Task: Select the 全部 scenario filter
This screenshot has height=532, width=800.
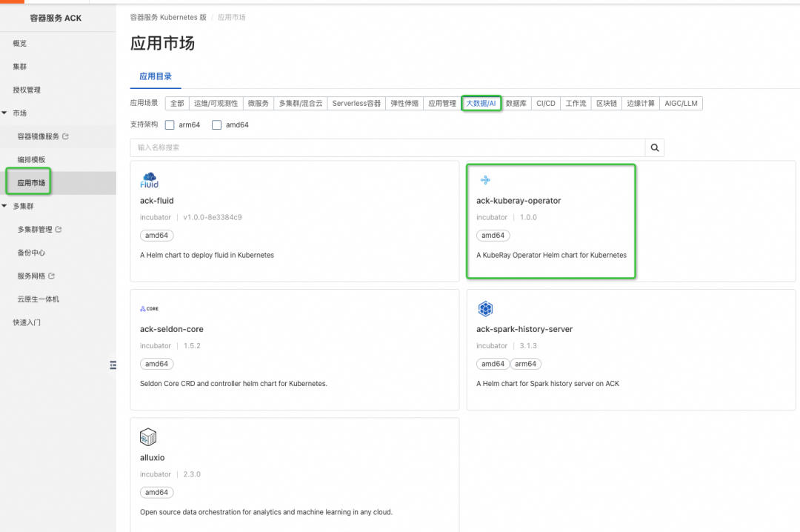Action: [x=177, y=103]
